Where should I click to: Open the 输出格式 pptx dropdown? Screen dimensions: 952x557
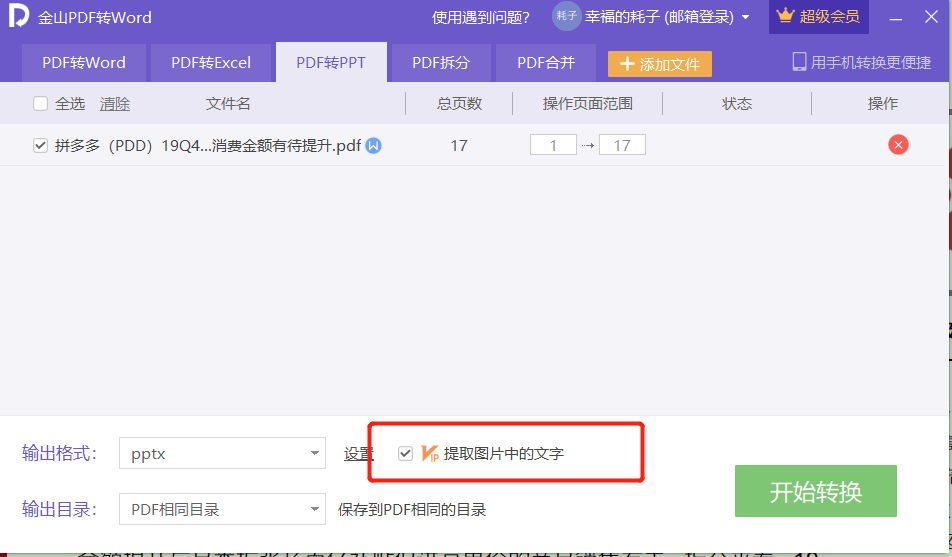[222, 453]
